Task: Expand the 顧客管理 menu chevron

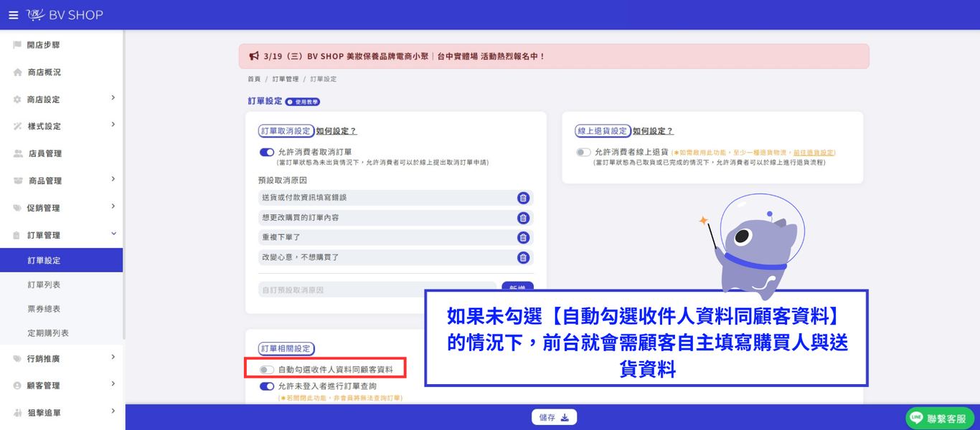Action: (x=113, y=384)
